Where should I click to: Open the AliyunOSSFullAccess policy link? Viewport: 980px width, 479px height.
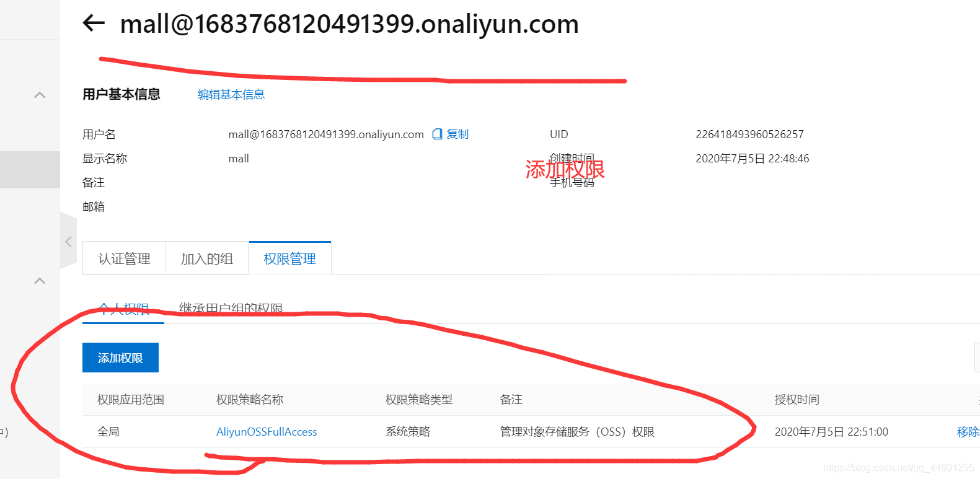click(267, 432)
